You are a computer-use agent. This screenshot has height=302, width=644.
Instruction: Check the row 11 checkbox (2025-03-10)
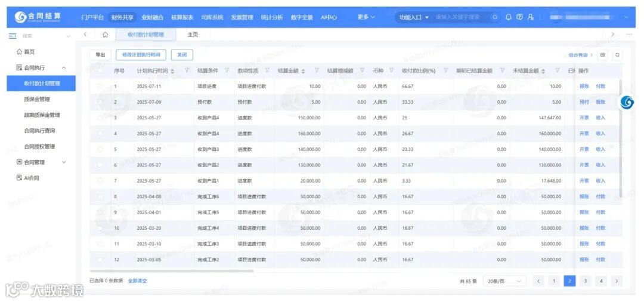[x=100, y=244]
